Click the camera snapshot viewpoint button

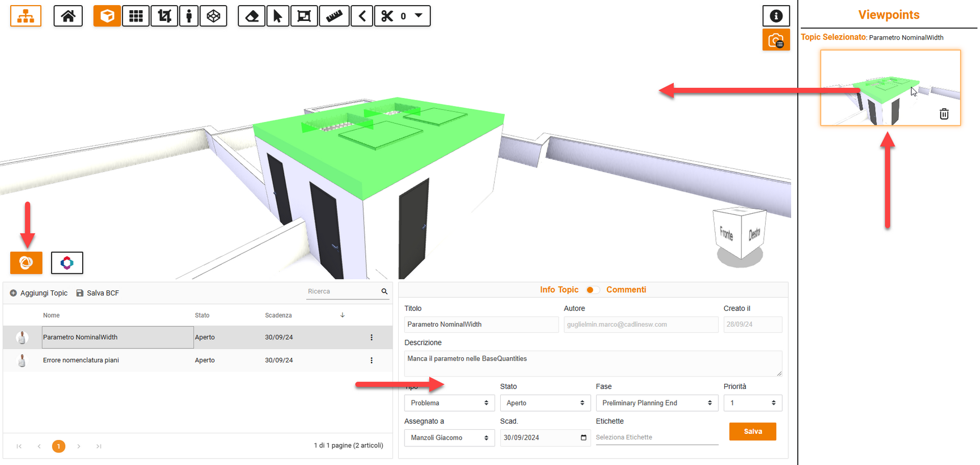[776, 40]
